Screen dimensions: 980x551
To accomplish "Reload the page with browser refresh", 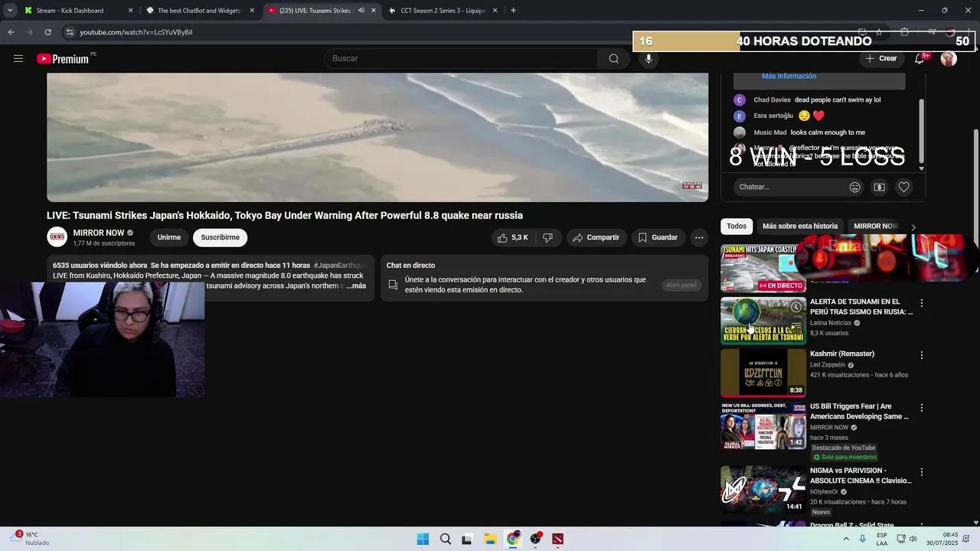I will pos(47,32).
